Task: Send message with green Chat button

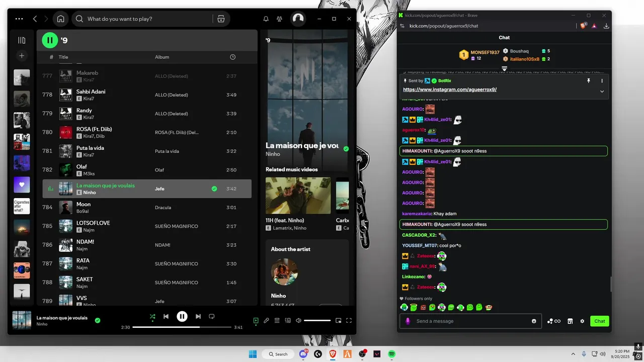Action: point(600,321)
